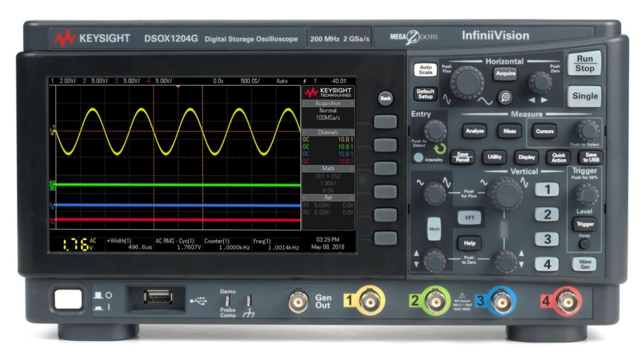The height and width of the screenshot is (362, 644).
Task: Click the Gen Out BNC connector
Action: click(x=299, y=301)
